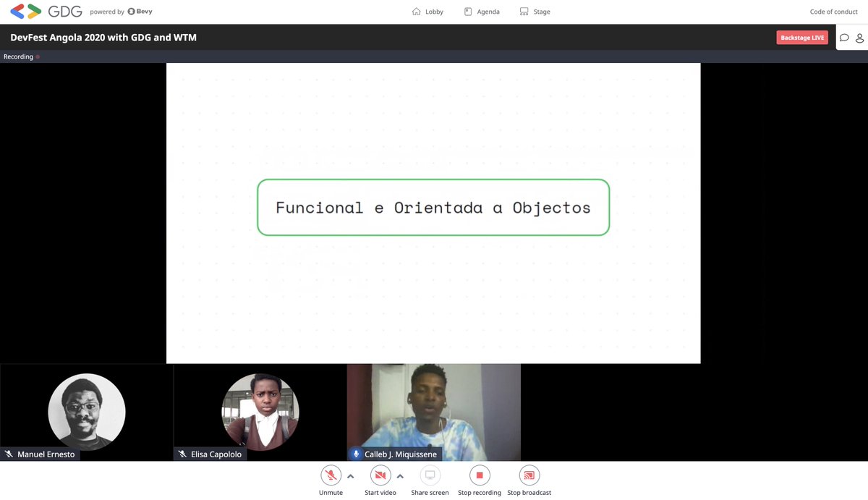Stop recording the session
Screen dimensions: 868x500
479,475
